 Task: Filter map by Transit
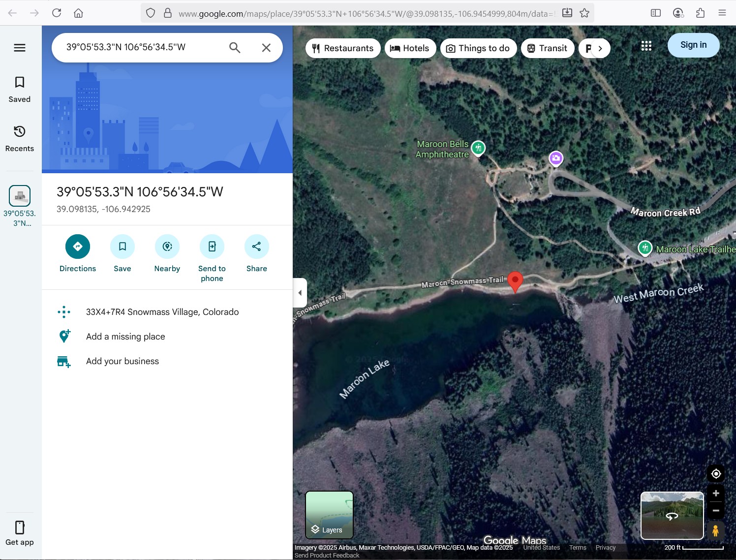[548, 48]
